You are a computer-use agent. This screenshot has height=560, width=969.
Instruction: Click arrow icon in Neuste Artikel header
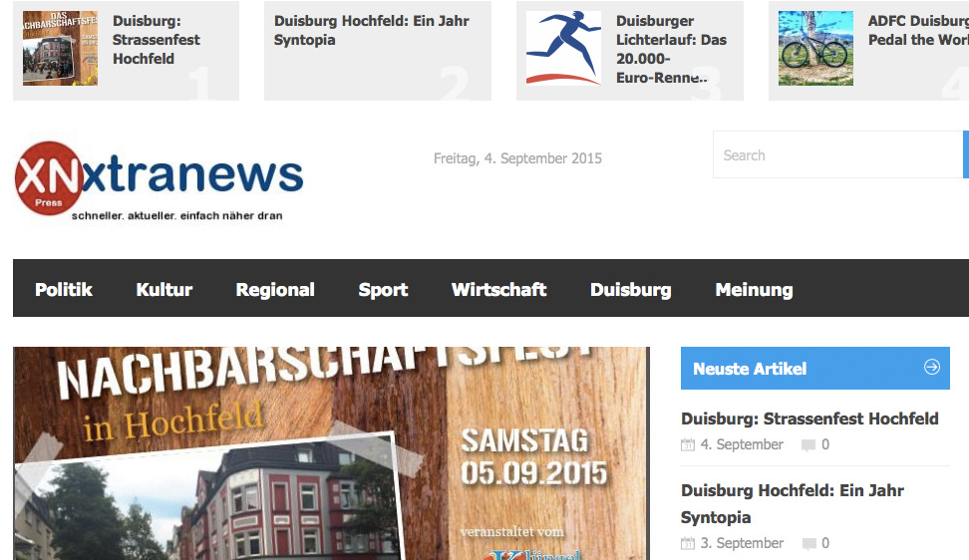931,368
